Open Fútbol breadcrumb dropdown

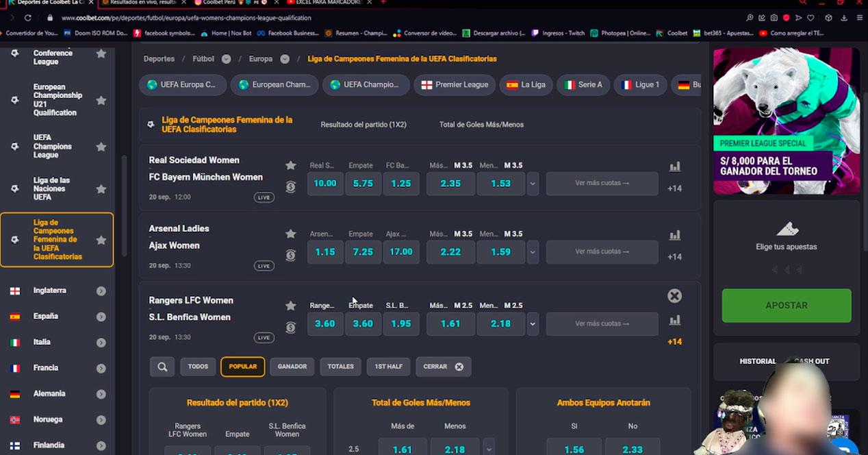[x=226, y=59]
